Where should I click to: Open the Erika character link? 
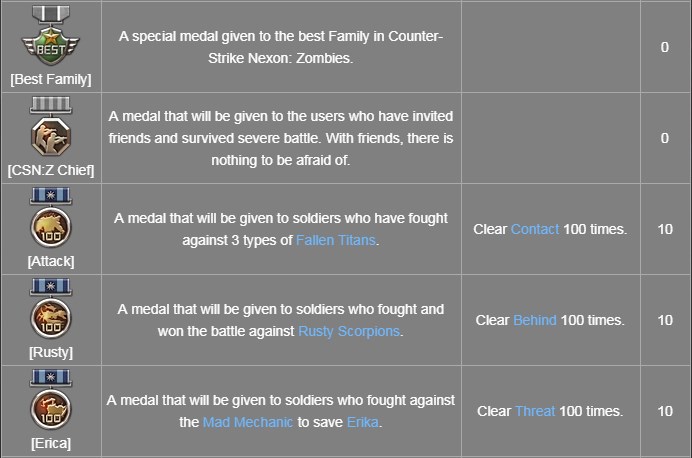pyautogui.click(x=362, y=422)
